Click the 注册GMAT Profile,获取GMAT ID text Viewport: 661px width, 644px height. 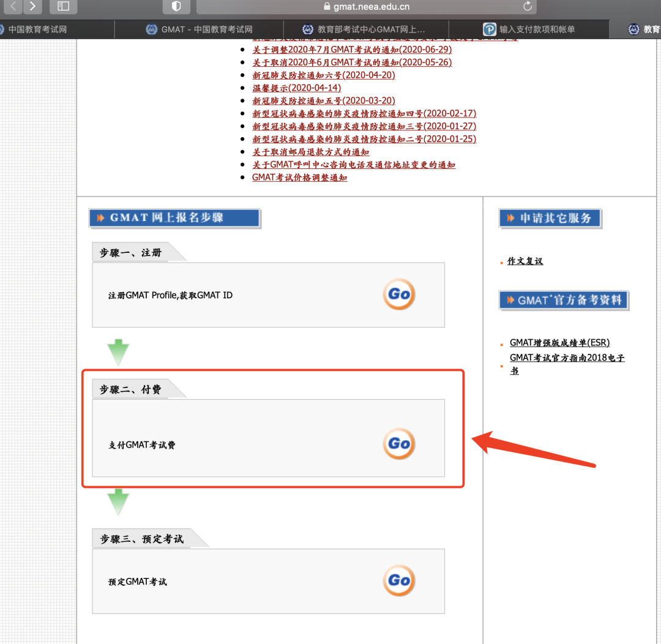coord(170,295)
